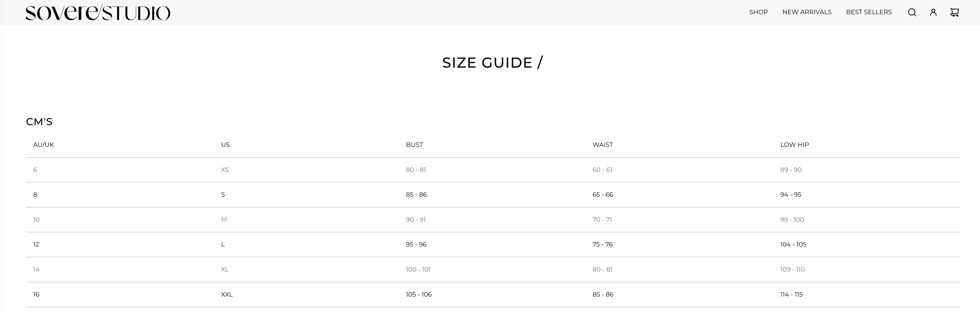Click the account profile icon
Image resolution: width=980 pixels, height=312 pixels.
pyautogui.click(x=933, y=13)
